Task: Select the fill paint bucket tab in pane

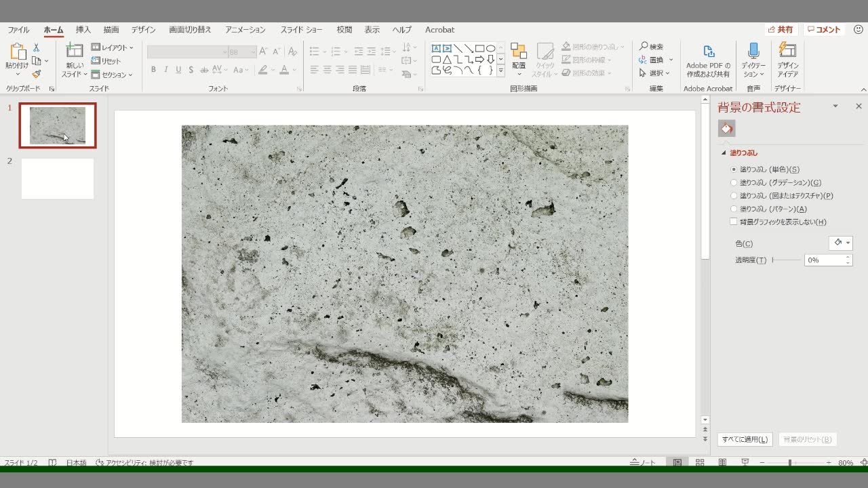Action: click(726, 128)
